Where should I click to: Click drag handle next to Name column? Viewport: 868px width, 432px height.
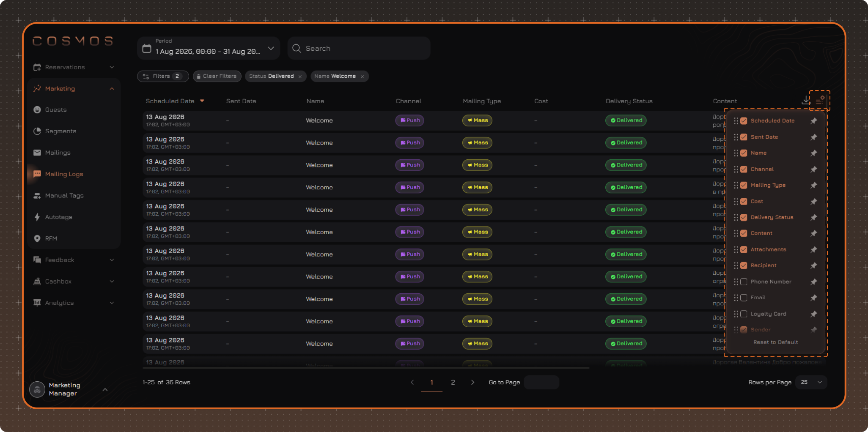pos(736,153)
